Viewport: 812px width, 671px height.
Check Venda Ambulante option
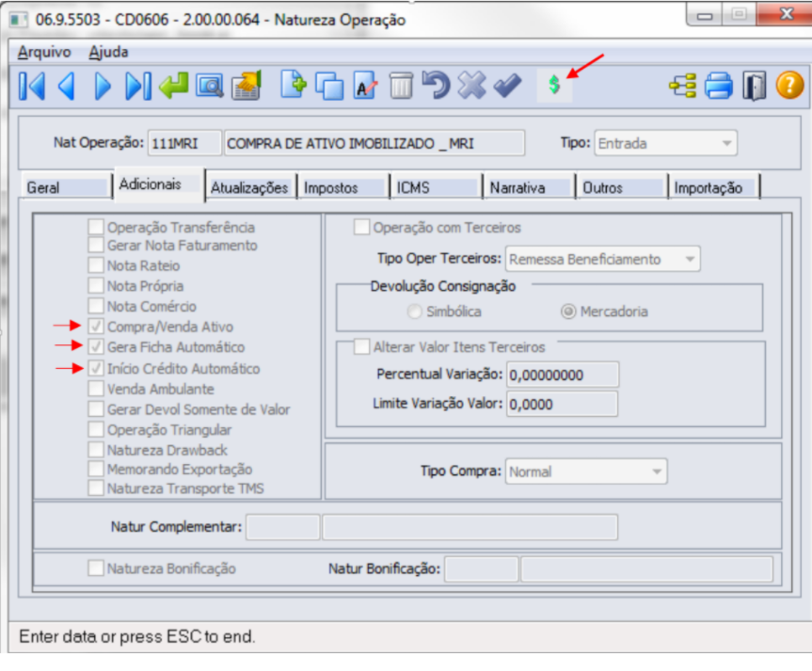96,389
